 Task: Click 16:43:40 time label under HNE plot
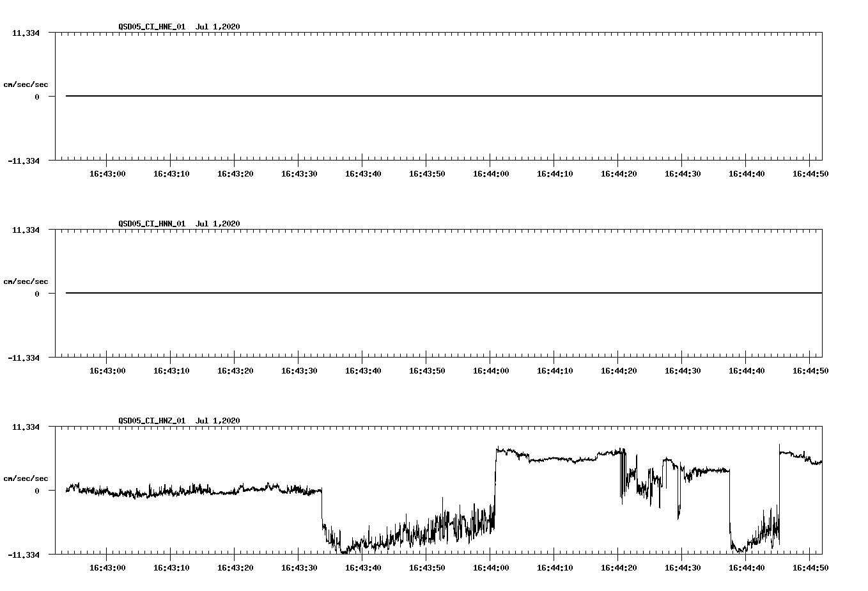point(363,174)
